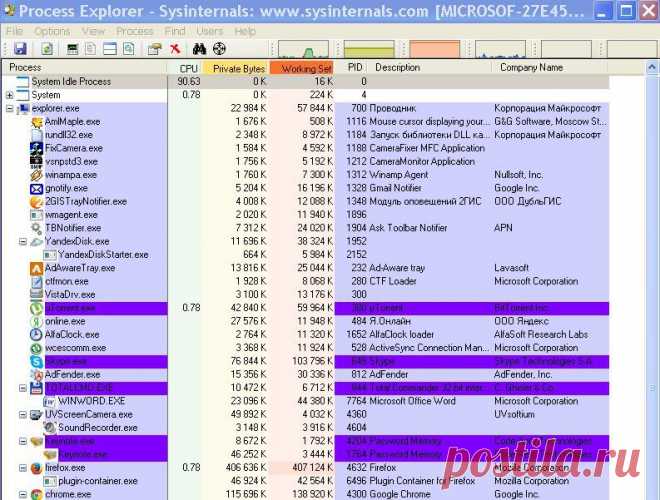The image size is (660, 500).
Task: Toggle the Show Lower Pane toolbar icon
Action: [x=110, y=49]
